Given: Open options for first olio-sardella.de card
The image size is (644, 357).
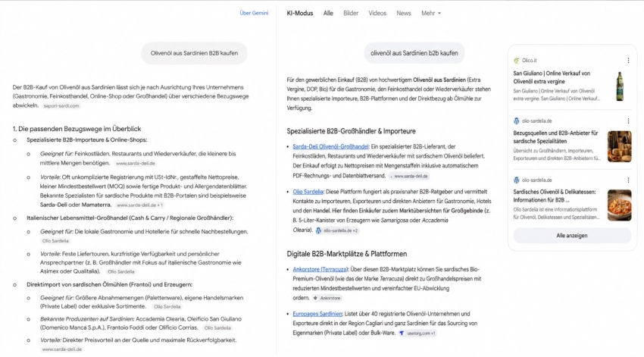Looking at the screenshot, I should (x=628, y=121).
